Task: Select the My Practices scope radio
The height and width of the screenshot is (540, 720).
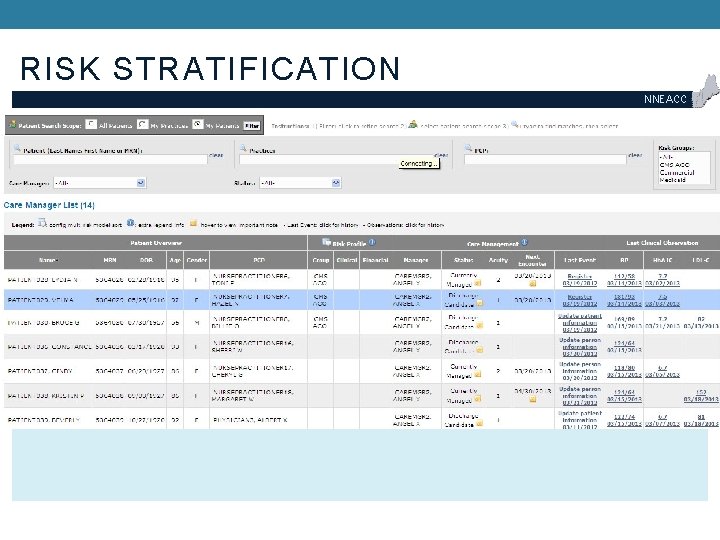Action: [142, 124]
